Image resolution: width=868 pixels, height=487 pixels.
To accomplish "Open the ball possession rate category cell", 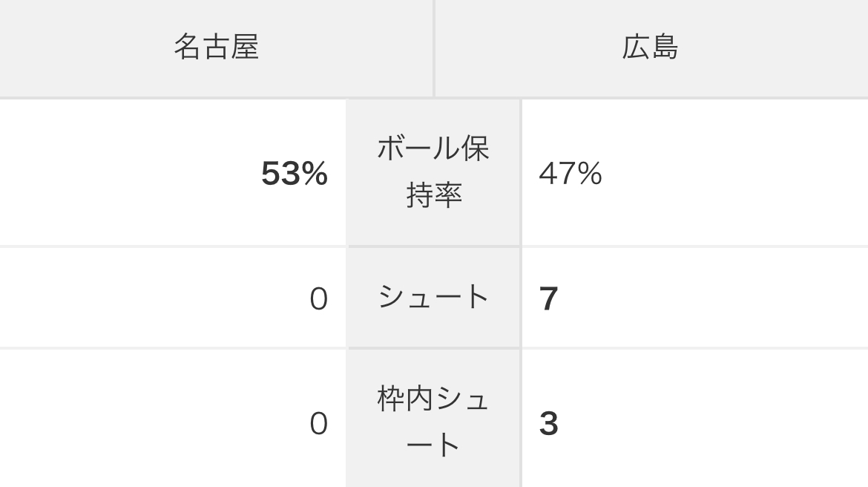I will [433, 172].
